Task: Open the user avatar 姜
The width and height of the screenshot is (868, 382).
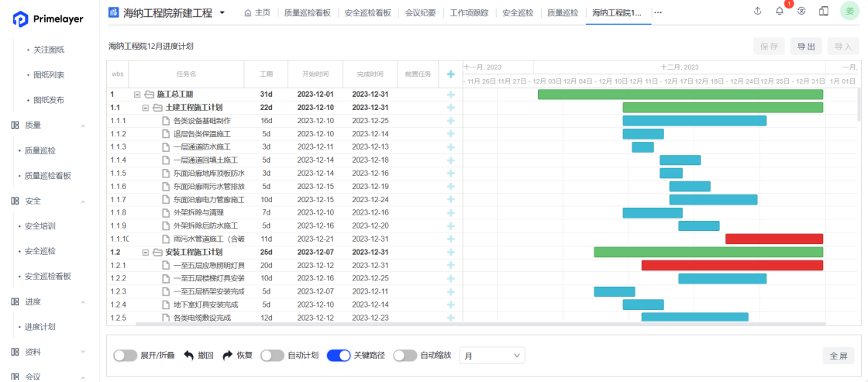Action: (x=849, y=12)
